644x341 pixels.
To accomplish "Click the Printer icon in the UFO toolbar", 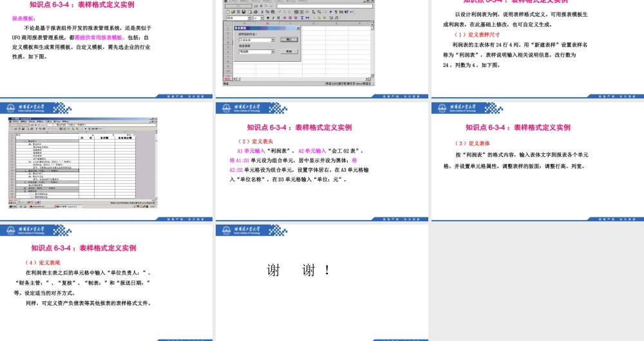I will coord(256,12).
